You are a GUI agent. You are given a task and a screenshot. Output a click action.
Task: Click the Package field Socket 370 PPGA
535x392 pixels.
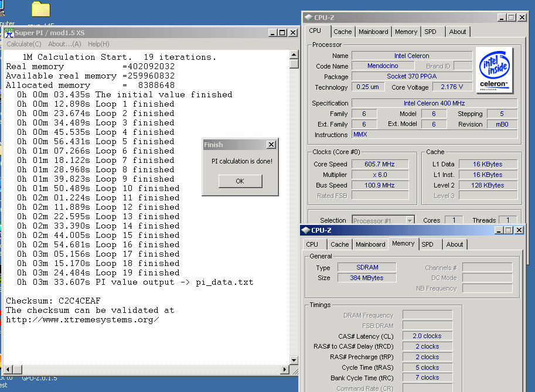412,76
